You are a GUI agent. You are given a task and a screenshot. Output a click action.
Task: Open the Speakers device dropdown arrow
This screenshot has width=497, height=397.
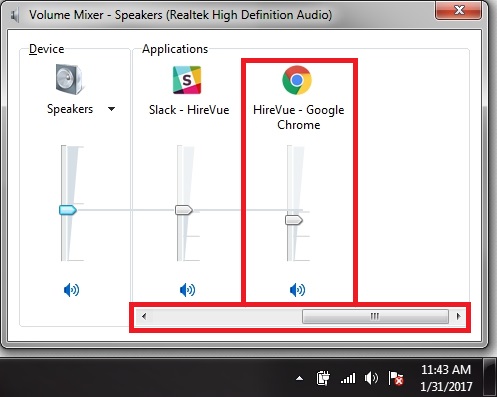[x=112, y=109]
